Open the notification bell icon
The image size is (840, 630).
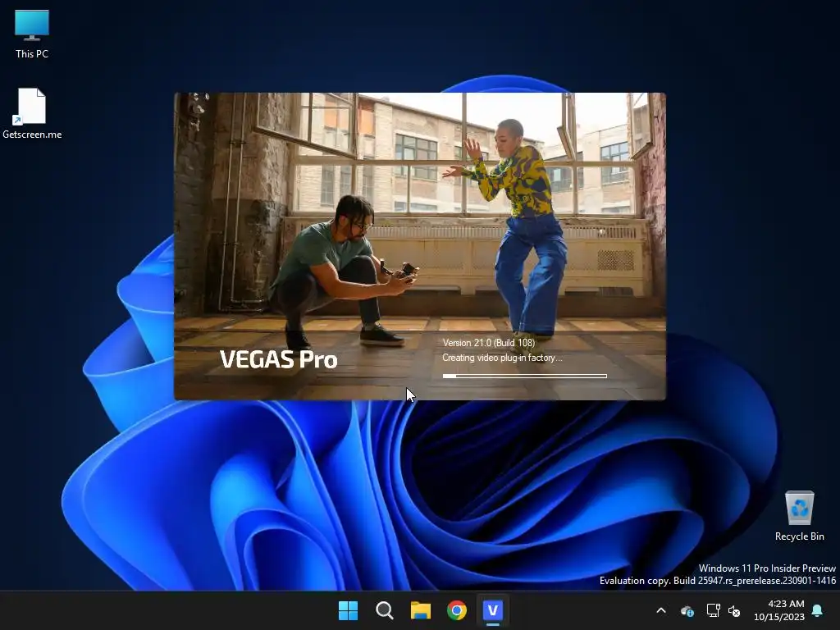(x=818, y=610)
